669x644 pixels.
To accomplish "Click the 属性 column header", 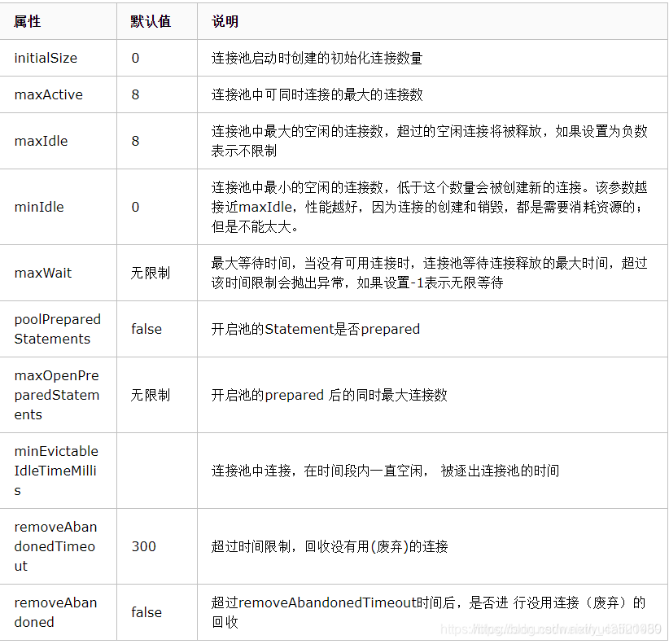I will pyautogui.click(x=23, y=21).
